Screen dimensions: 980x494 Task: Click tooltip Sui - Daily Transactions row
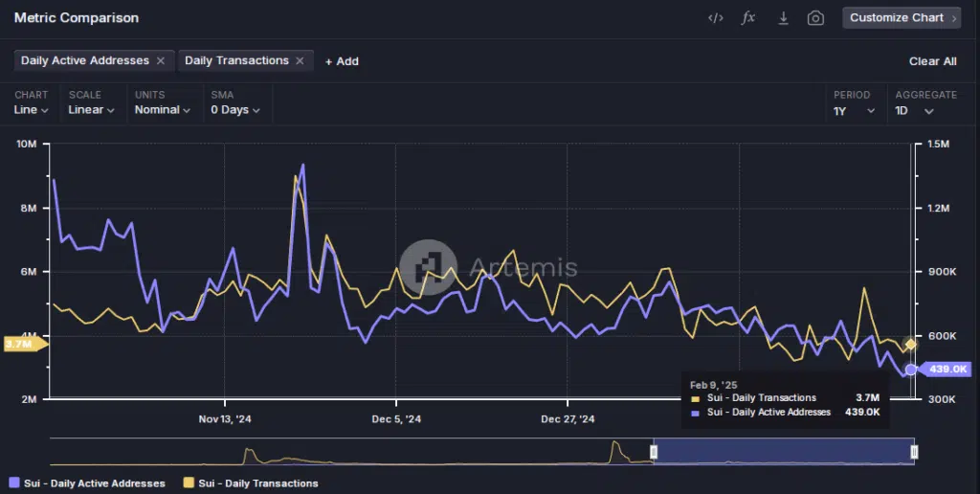[785, 398]
